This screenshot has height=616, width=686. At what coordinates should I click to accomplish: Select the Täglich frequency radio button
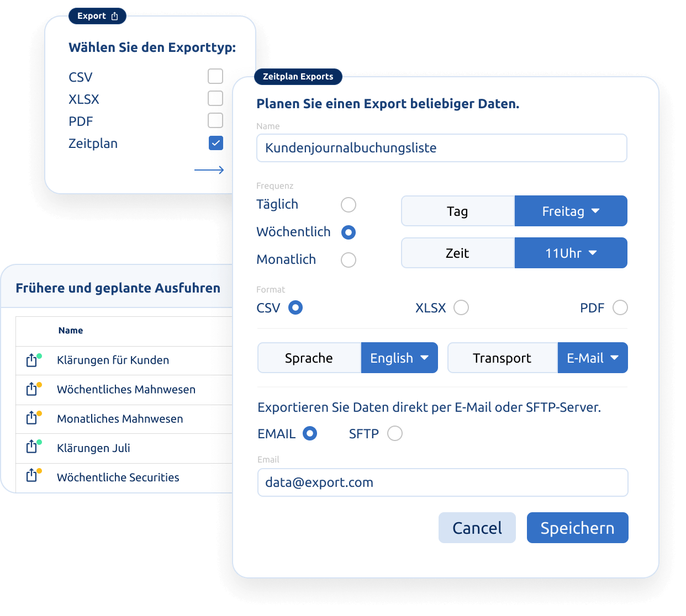pos(349,205)
